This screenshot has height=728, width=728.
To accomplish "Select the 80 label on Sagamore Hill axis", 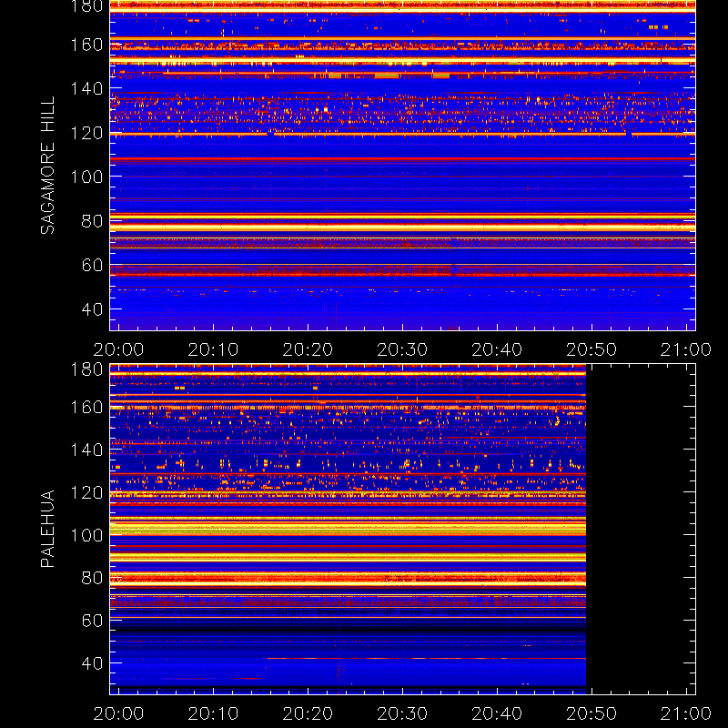I will (92, 221).
